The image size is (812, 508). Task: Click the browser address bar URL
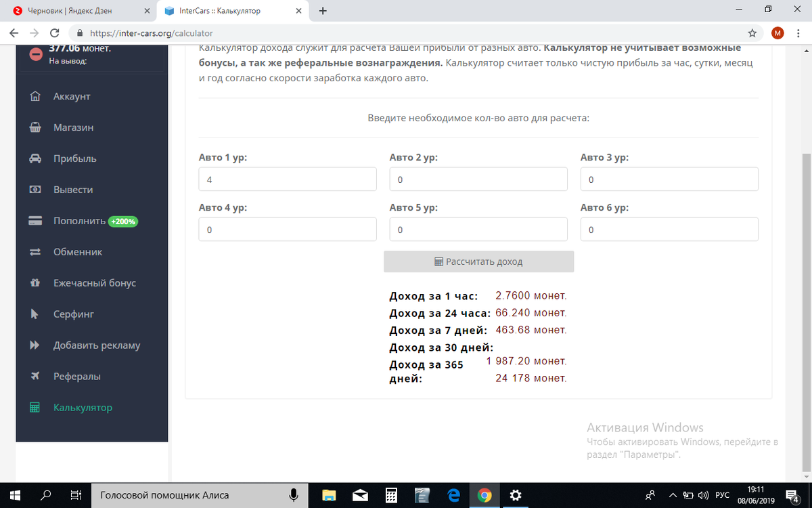[152, 33]
